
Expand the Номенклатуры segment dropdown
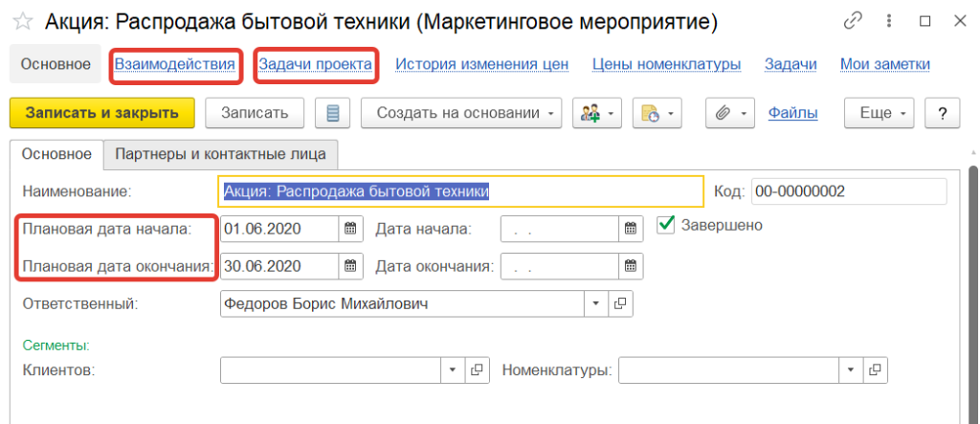pyautogui.click(x=850, y=369)
